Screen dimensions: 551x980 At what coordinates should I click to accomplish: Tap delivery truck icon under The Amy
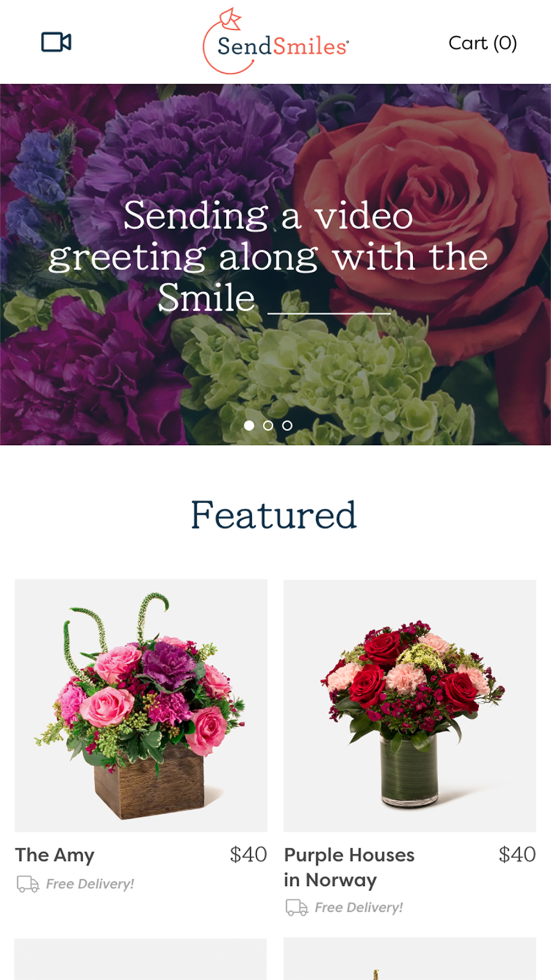point(28,884)
